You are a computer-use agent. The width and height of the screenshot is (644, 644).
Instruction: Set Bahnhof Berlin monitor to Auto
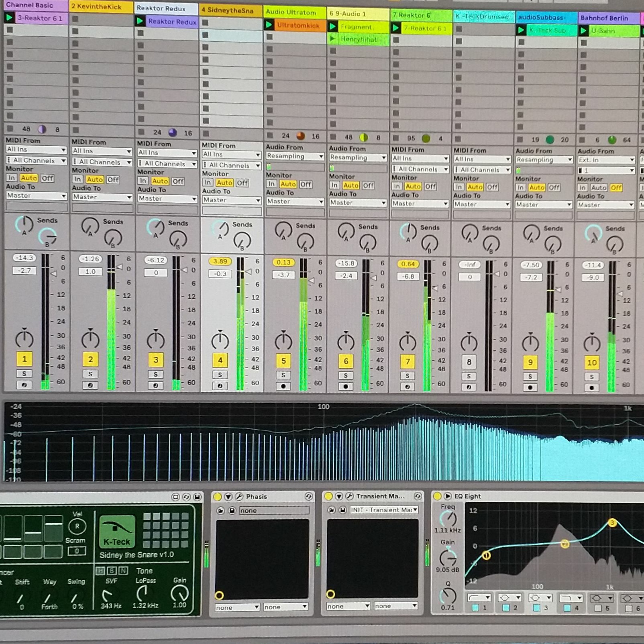(x=599, y=188)
